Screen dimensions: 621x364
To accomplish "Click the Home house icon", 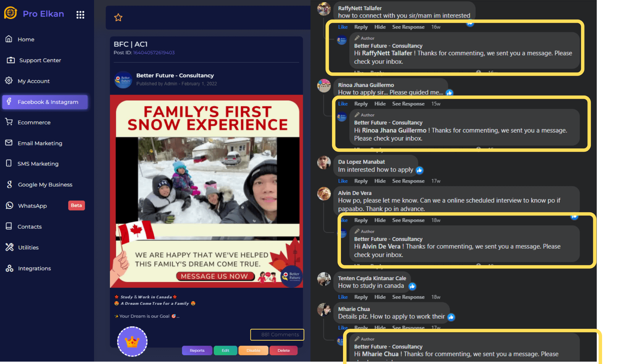I will 9,39.
